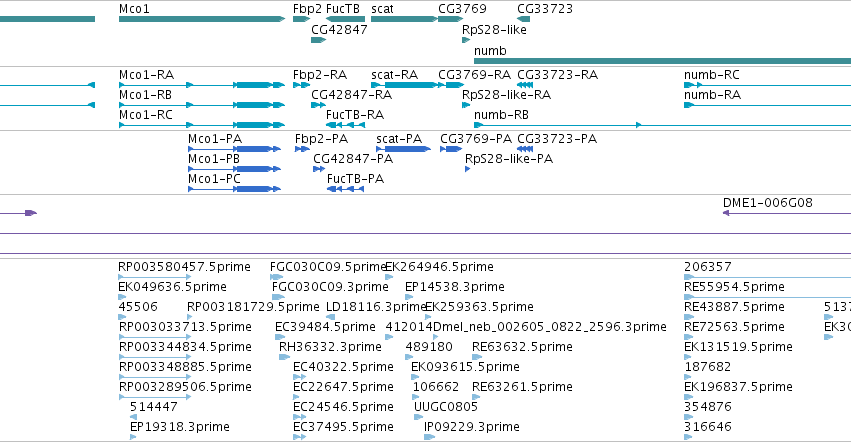The width and height of the screenshot is (851, 442).
Task: Select the numb gene bar
Action: tap(662, 61)
